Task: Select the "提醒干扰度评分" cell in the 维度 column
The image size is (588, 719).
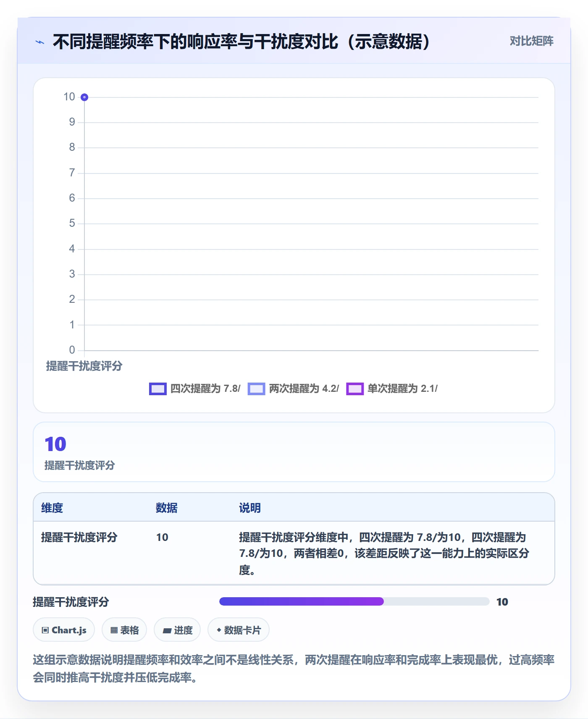Action: point(79,537)
